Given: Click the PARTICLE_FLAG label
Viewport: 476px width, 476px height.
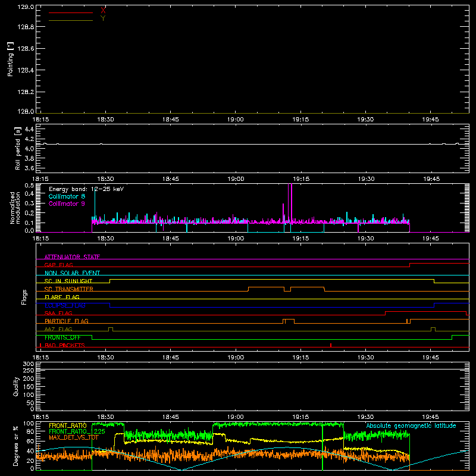Looking at the screenshot, I should pyautogui.click(x=67, y=321).
